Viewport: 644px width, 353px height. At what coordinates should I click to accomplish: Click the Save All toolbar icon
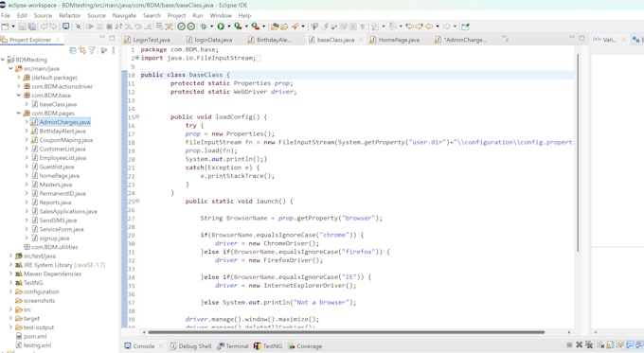coord(31,26)
